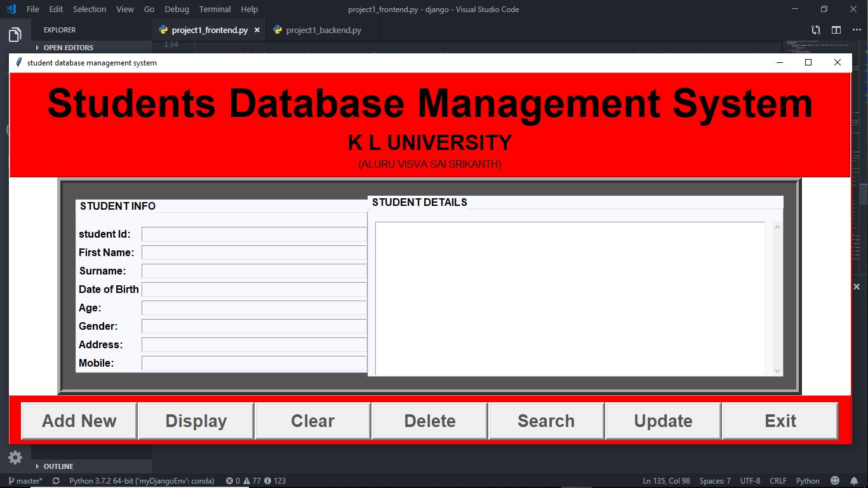This screenshot has height=488, width=868.
Task: Click the notifications bell in status bar
Action: click(854, 481)
